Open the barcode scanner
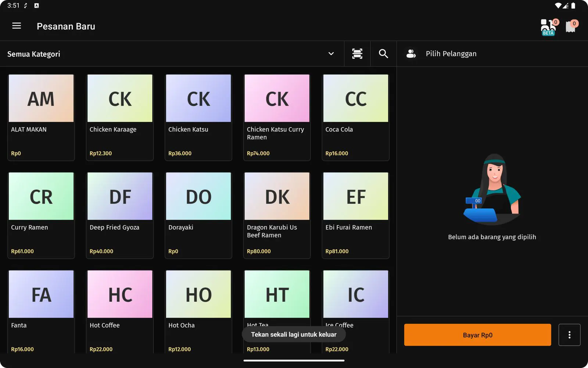 click(x=357, y=54)
